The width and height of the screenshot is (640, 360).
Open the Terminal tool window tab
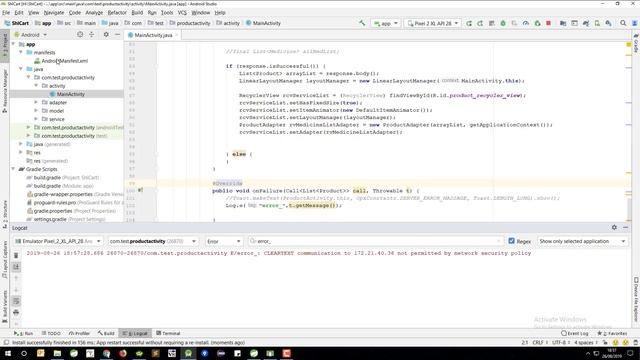pos(168,333)
